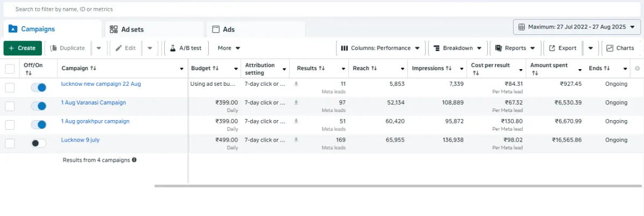Click the A/B test flask icon
The height and width of the screenshot is (216, 644).
coord(173,48)
